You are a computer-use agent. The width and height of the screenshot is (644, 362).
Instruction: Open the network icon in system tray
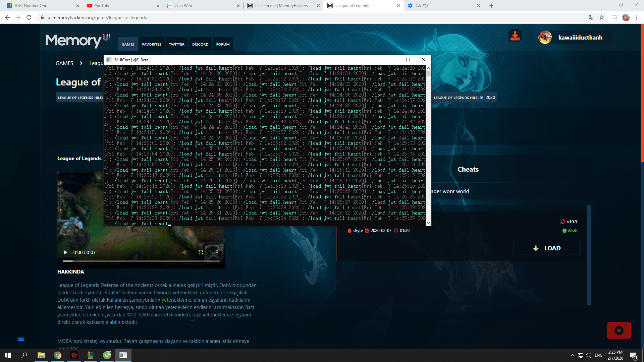pyautogui.click(x=581, y=355)
